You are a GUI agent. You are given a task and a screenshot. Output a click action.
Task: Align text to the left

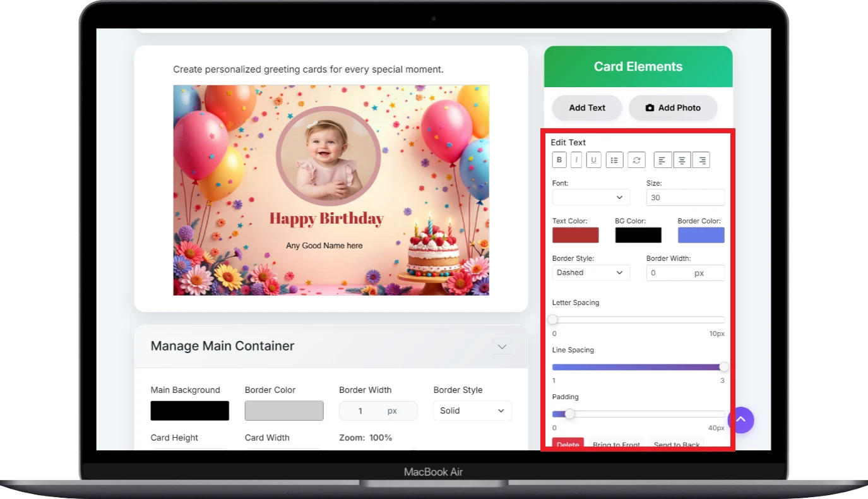click(x=662, y=160)
